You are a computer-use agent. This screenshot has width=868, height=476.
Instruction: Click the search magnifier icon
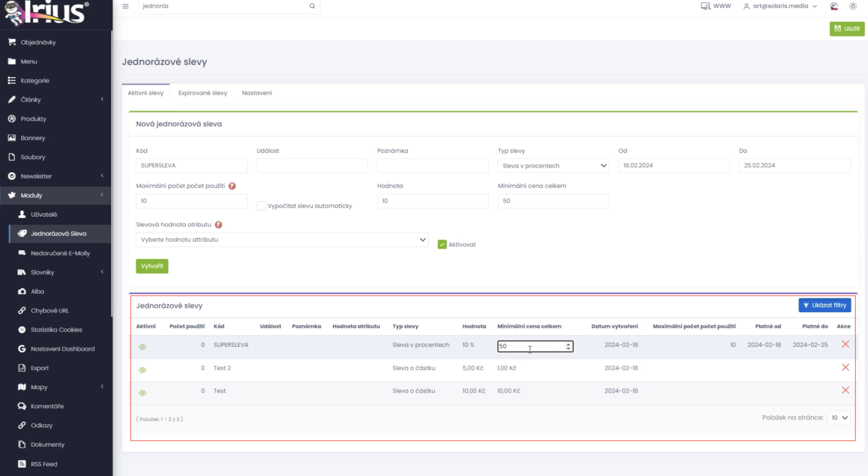(312, 6)
